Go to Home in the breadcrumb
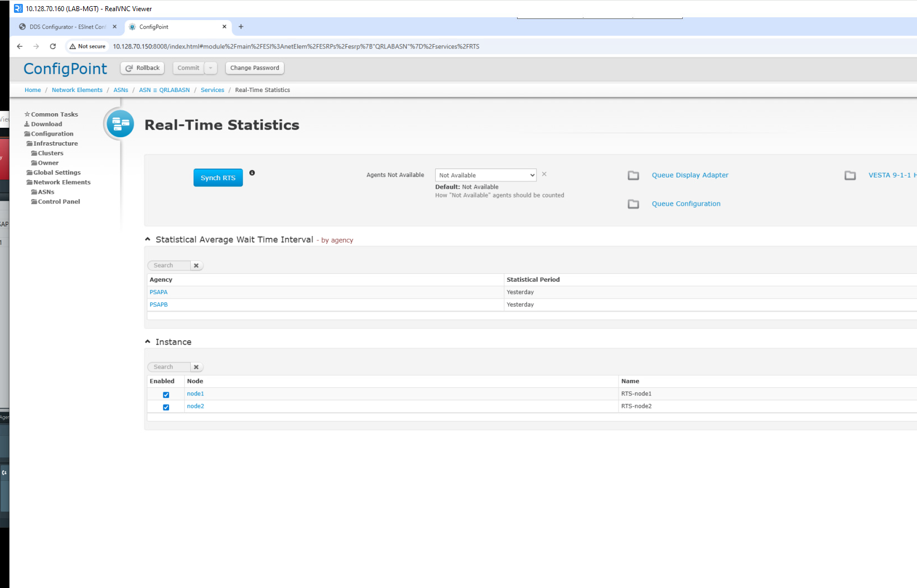This screenshot has height=588, width=917. click(x=33, y=90)
